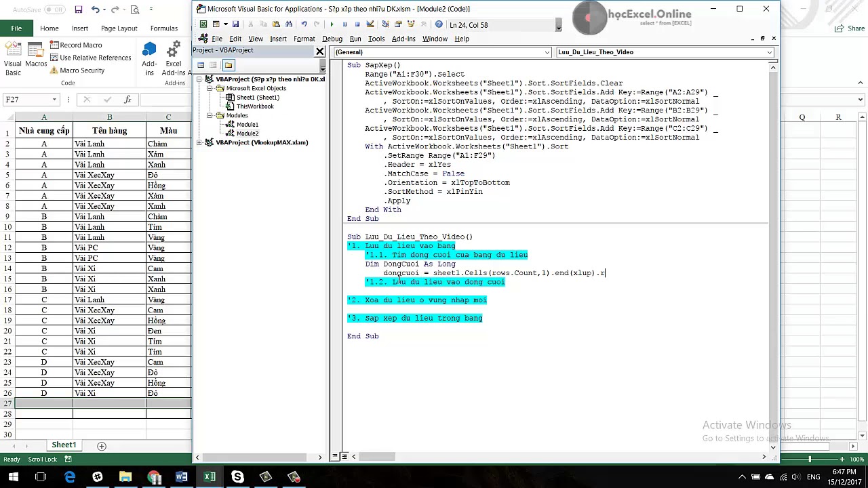Open Visual Basic button in Excel ribbon
The image size is (868, 488).
(13, 59)
